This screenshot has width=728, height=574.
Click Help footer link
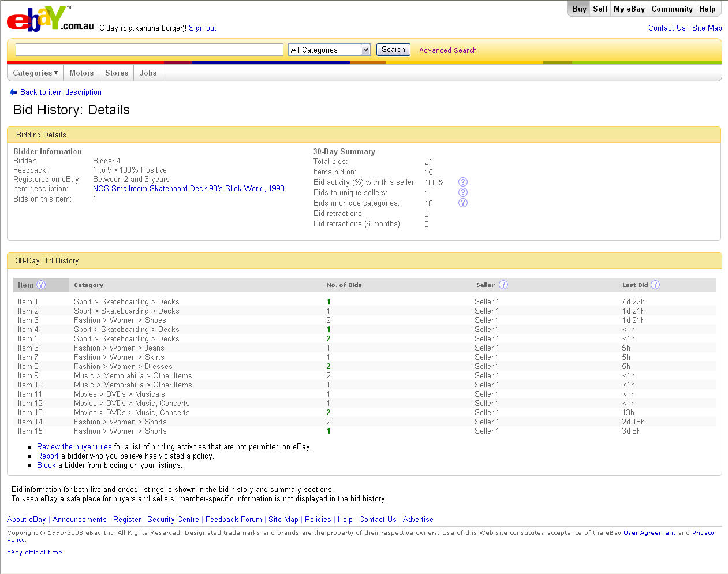coord(345,520)
